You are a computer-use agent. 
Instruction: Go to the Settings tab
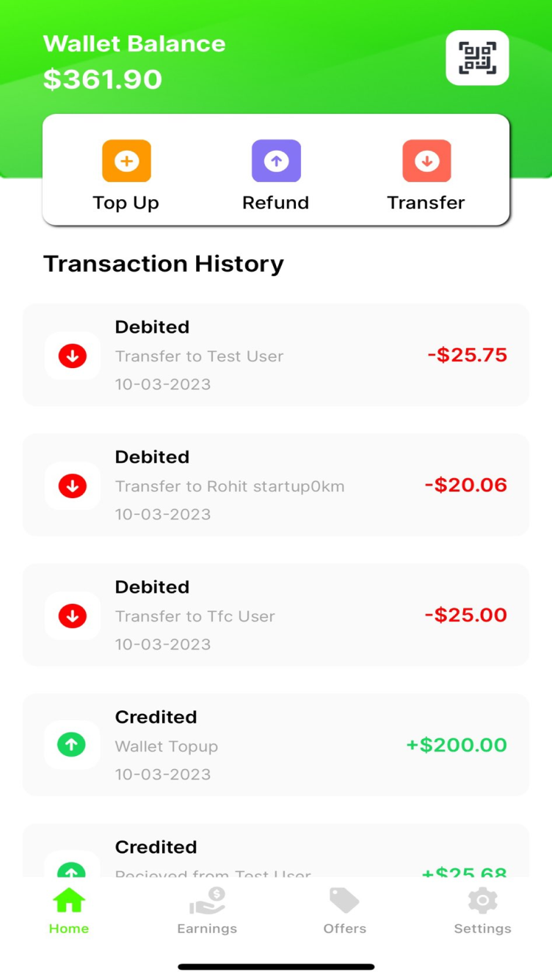[482, 911]
